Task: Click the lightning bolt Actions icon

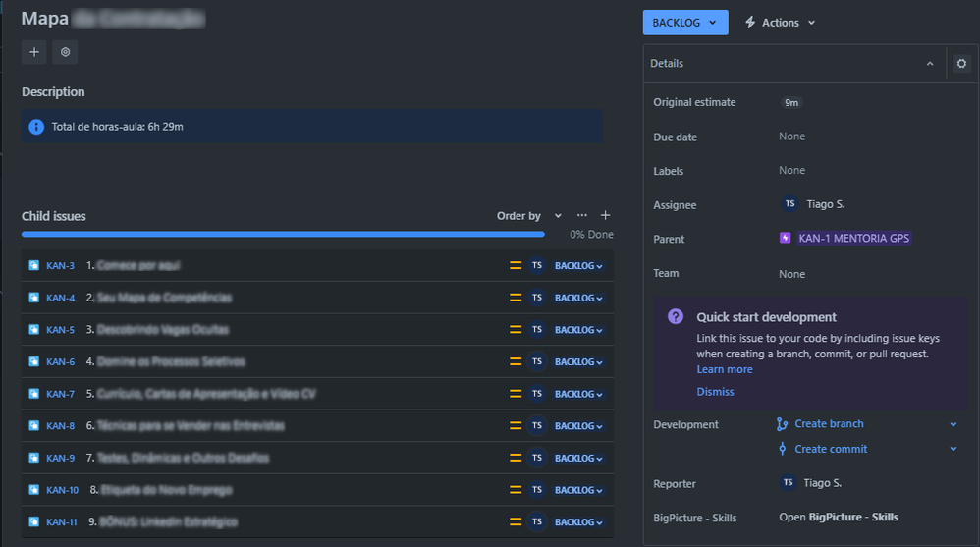Action: (x=750, y=23)
